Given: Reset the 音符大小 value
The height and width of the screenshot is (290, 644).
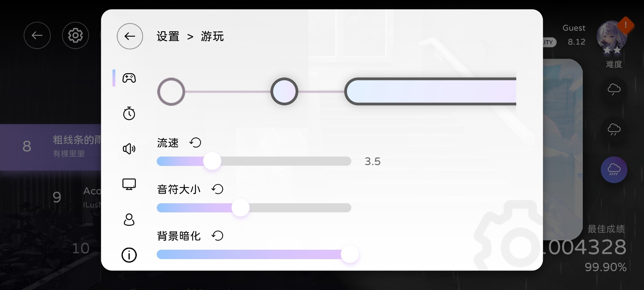Looking at the screenshot, I should 217,189.
